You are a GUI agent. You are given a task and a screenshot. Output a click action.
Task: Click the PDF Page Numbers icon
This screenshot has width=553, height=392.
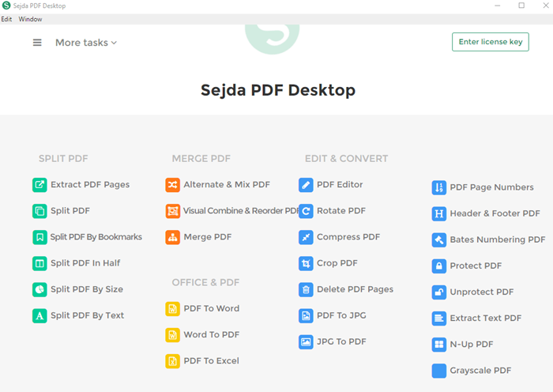tap(438, 187)
